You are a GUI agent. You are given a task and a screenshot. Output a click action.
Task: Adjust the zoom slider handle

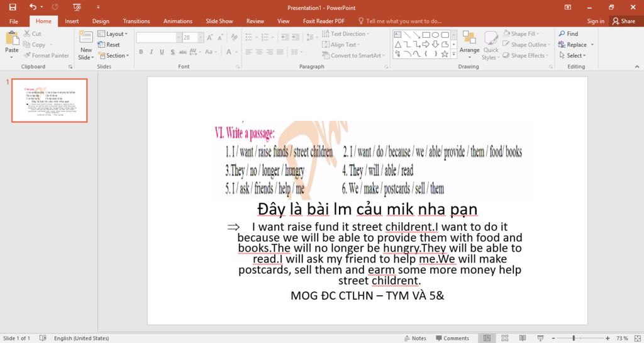point(574,338)
